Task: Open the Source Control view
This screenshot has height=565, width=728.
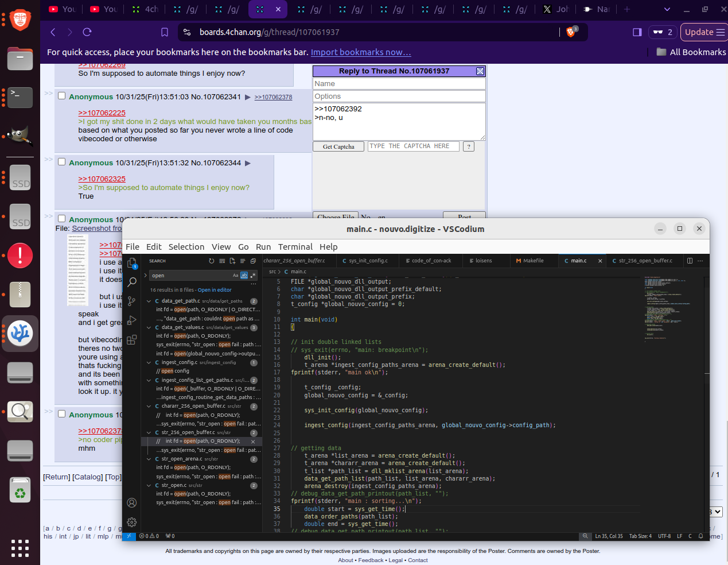Action: (x=132, y=301)
